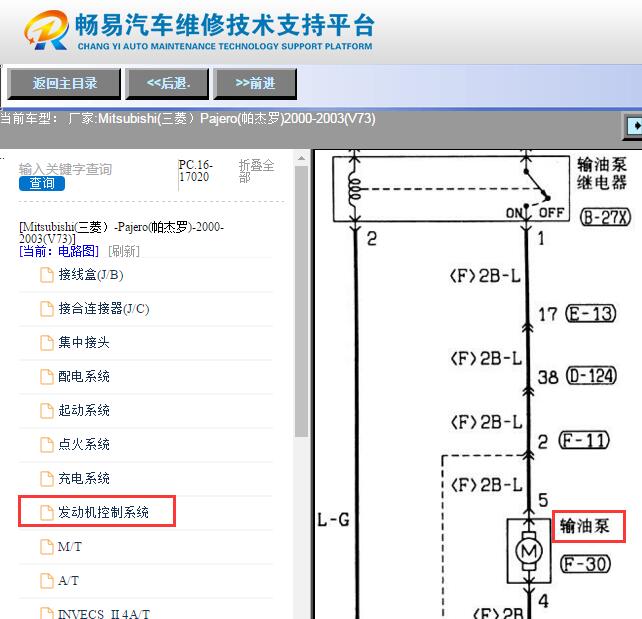Open 点火系统 tree item
This screenshot has width=642, height=619.
(x=84, y=444)
